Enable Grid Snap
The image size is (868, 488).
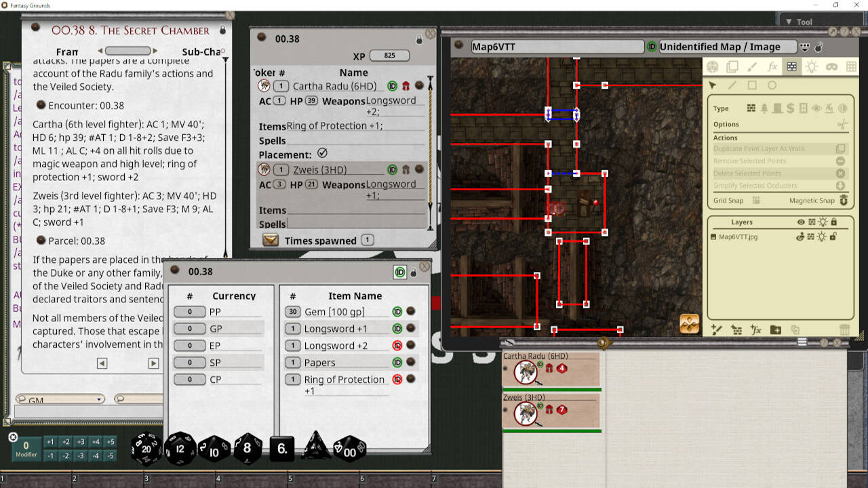point(757,201)
